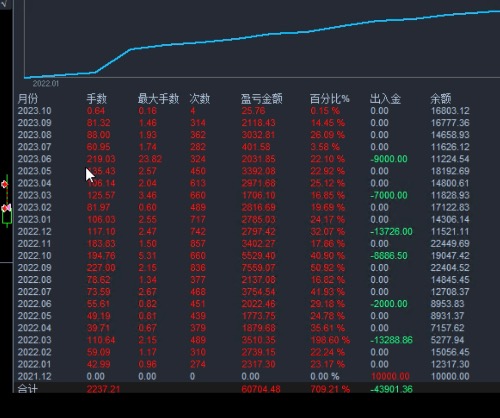
Task: Click percentage 50.92 %
Action: pos(328,268)
